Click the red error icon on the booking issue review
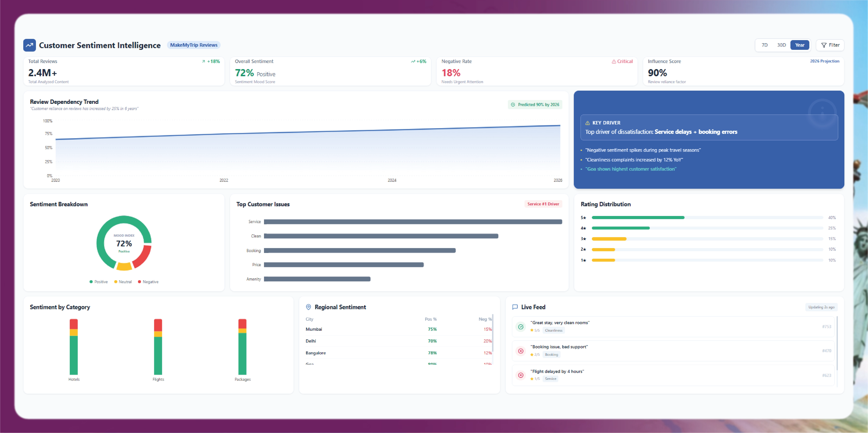Screen dimensions: 868x433 521,351
